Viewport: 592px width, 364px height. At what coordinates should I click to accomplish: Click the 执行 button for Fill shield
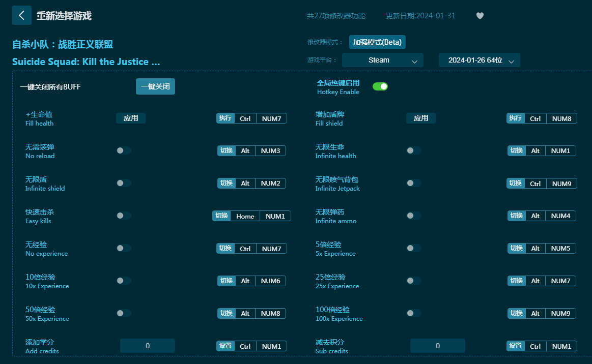(515, 118)
